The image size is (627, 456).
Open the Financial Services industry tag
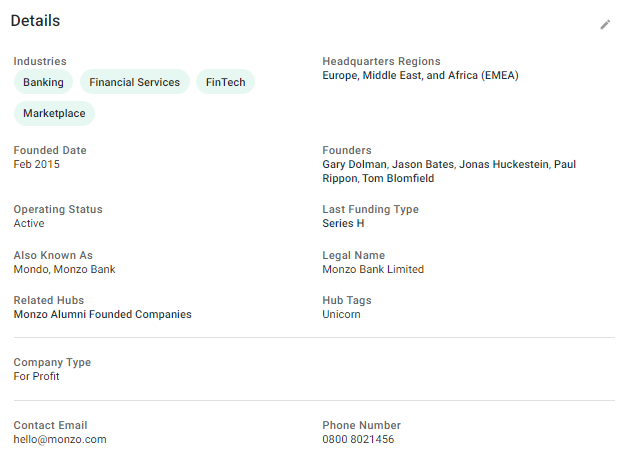tap(134, 82)
